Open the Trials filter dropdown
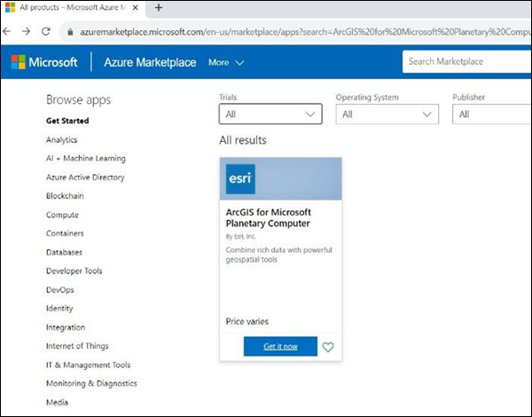Image resolution: width=532 pixels, height=417 pixels. [x=270, y=114]
